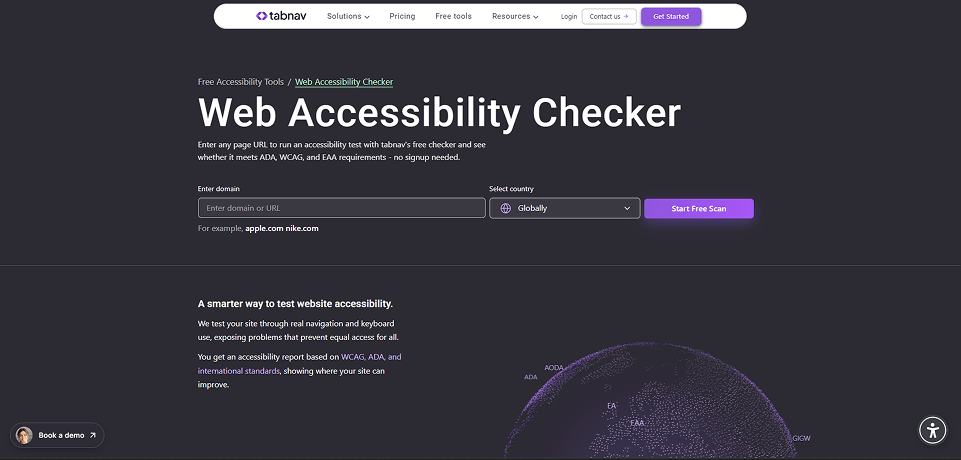Open the Pricing page

[402, 17]
